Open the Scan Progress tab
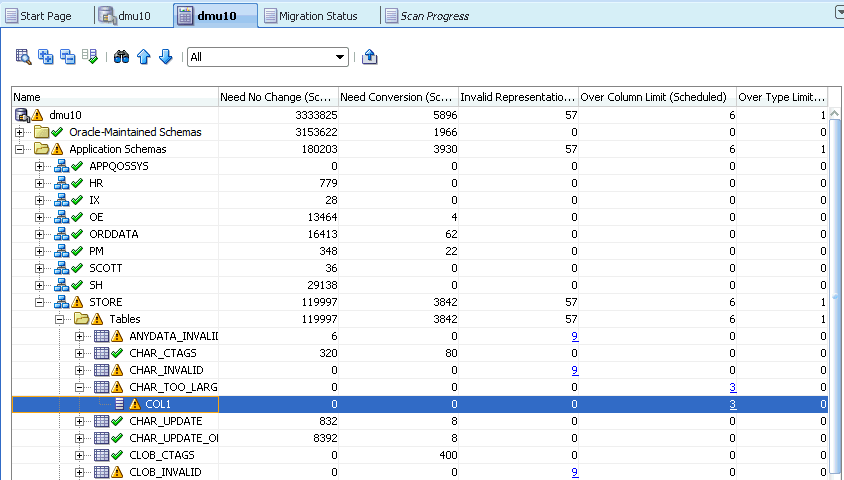This screenshot has height=480, width=844. [434, 16]
